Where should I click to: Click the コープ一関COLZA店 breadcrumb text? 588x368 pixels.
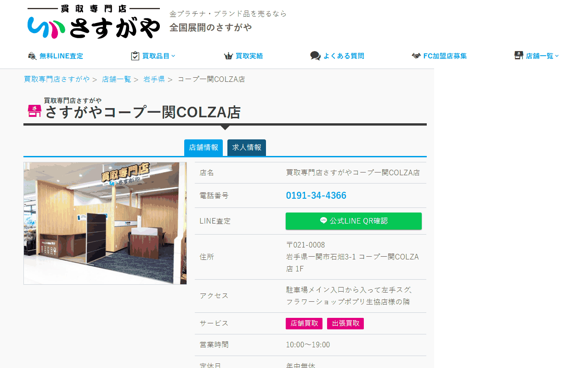tap(211, 79)
